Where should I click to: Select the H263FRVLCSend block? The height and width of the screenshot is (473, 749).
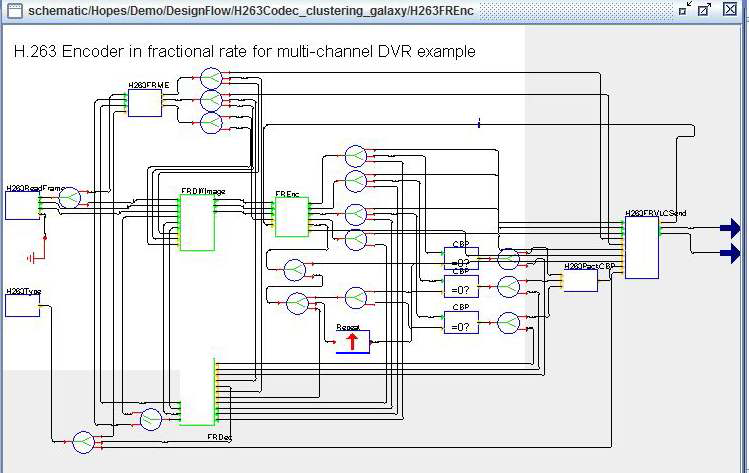coord(642,249)
